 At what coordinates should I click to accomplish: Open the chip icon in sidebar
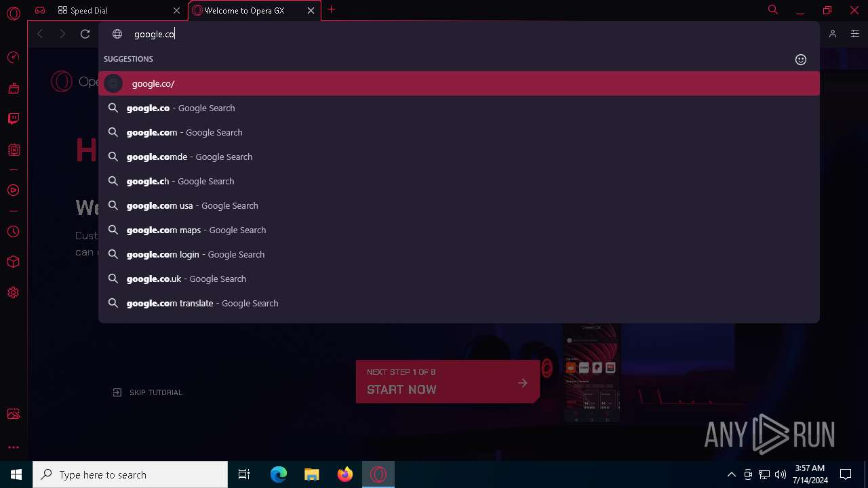(x=13, y=150)
